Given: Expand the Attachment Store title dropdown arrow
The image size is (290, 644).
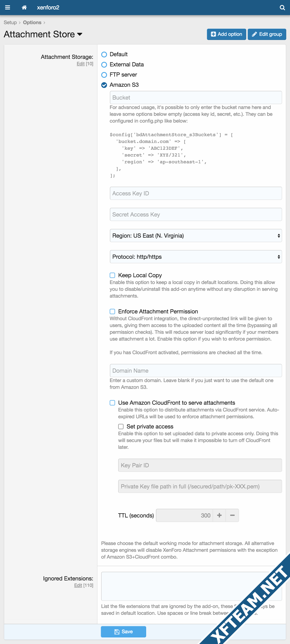Looking at the screenshot, I should coord(79,35).
